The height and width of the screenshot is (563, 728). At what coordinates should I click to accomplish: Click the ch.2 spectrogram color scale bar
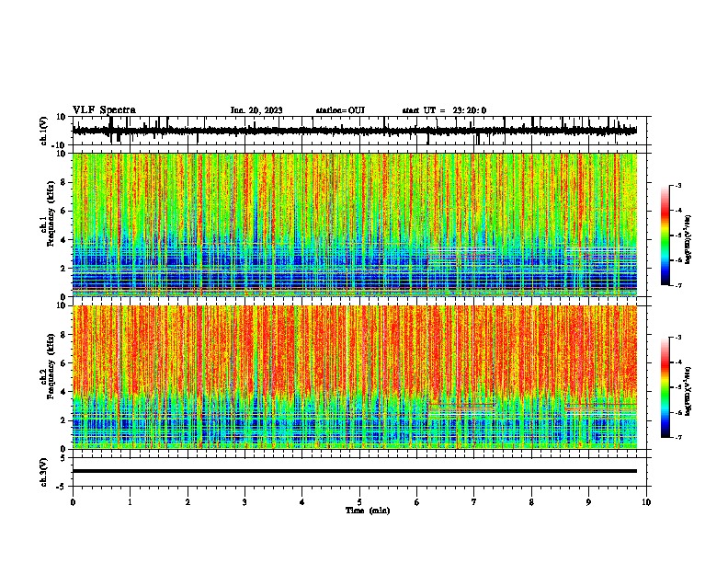coord(665,387)
